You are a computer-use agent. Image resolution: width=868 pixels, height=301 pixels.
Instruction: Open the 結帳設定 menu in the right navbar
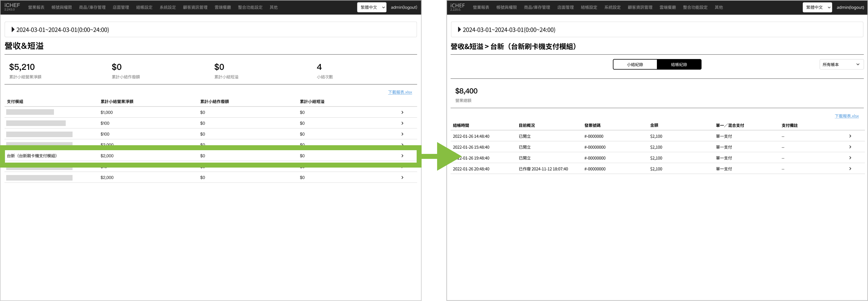coord(589,7)
